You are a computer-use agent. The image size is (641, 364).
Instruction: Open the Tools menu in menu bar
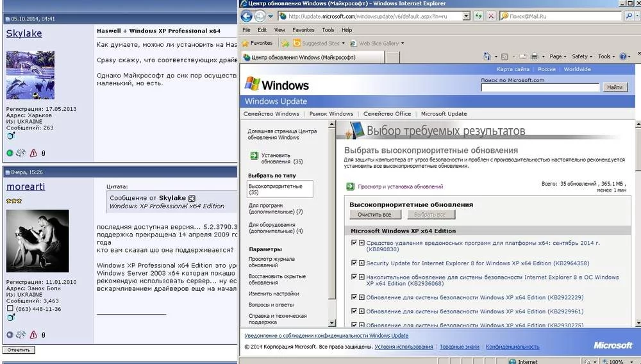(x=328, y=30)
